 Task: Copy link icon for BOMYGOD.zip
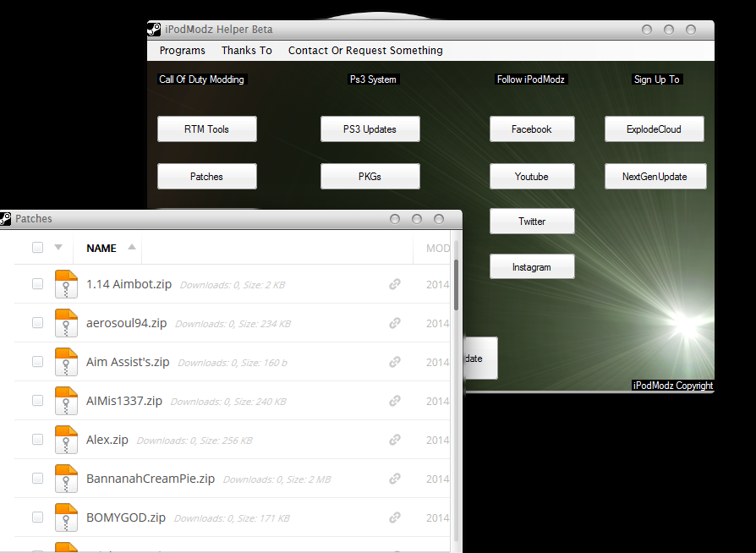coord(395,517)
